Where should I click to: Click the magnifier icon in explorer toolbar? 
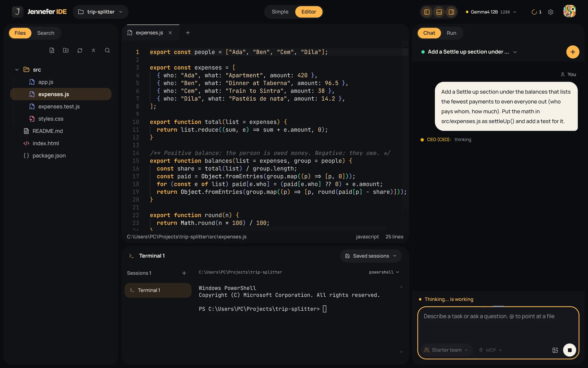(107, 50)
